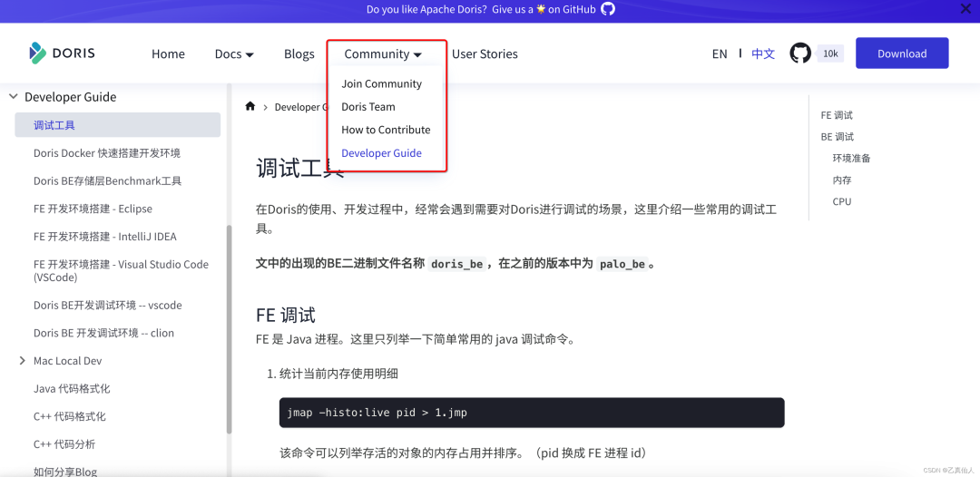This screenshot has width=980, height=477.
Task: Open Doris Docker 快速搭建开发环境
Action: [107, 153]
